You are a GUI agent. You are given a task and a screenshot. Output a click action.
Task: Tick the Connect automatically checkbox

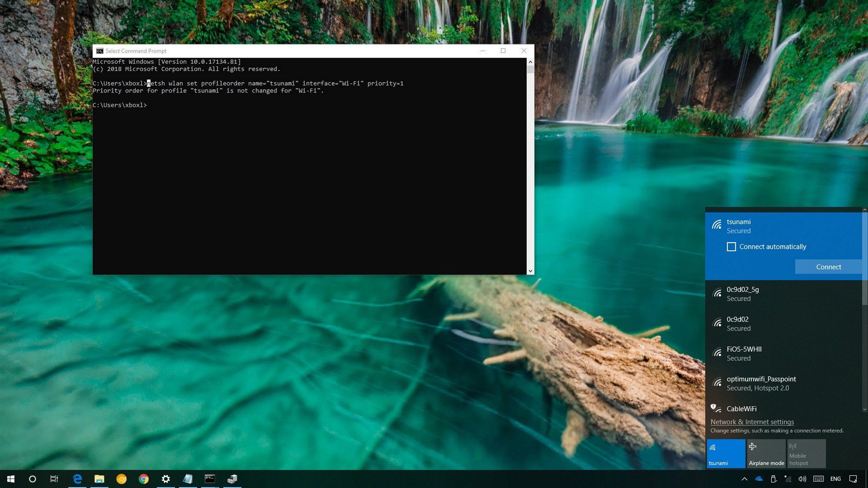pyautogui.click(x=731, y=247)
